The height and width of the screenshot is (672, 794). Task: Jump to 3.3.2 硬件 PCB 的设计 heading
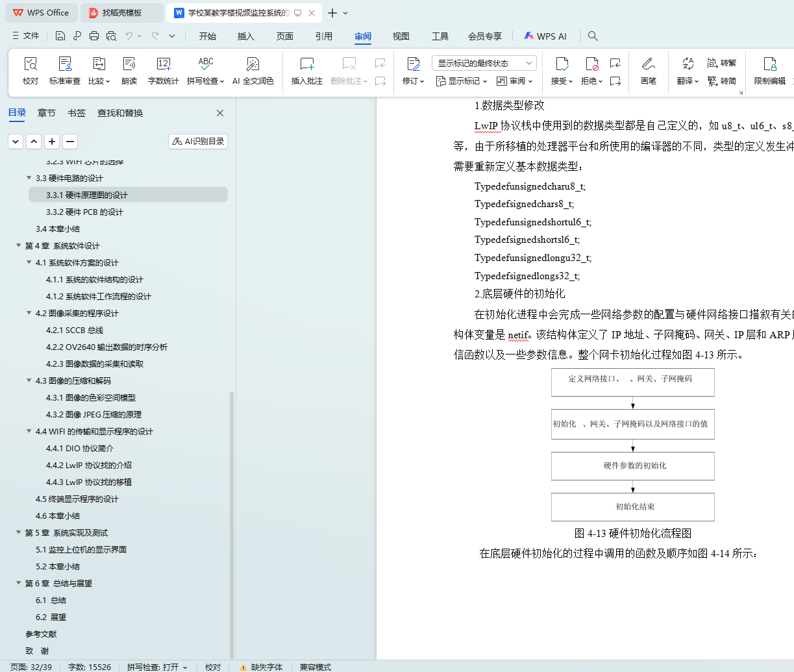pyautogui.click(x=84, y=212)
